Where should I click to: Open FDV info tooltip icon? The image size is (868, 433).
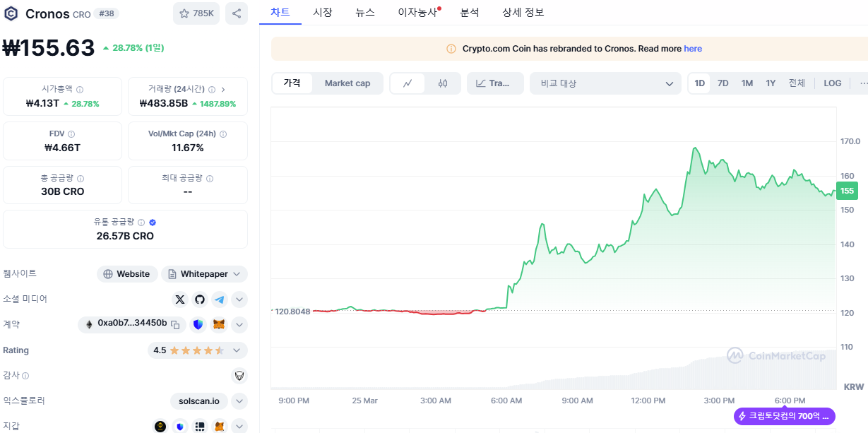71,134
